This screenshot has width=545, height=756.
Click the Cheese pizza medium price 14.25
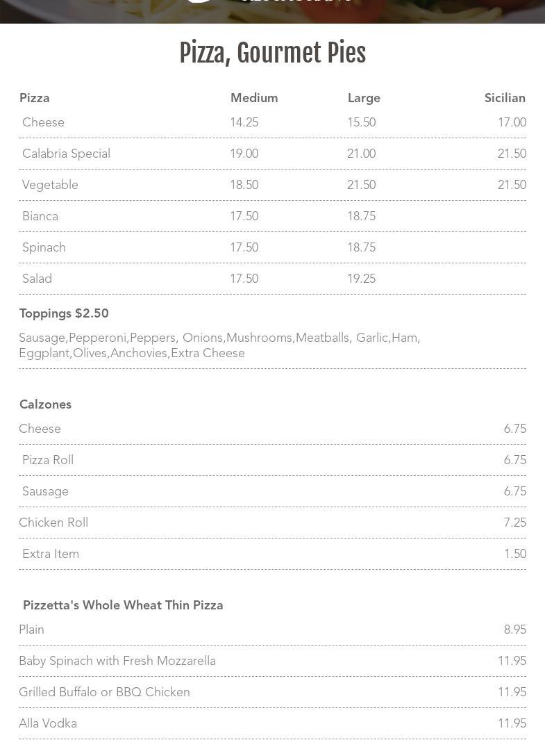pos(244,122)
